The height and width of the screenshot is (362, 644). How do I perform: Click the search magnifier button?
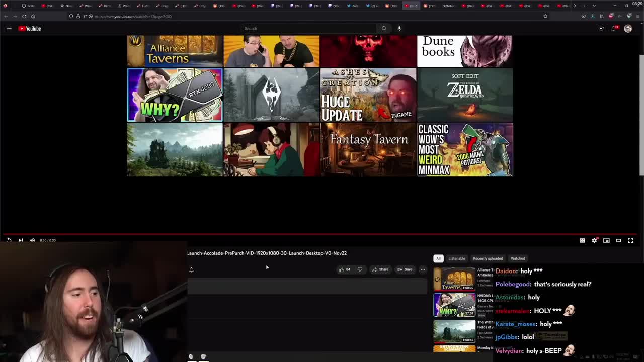click(384, 29)
